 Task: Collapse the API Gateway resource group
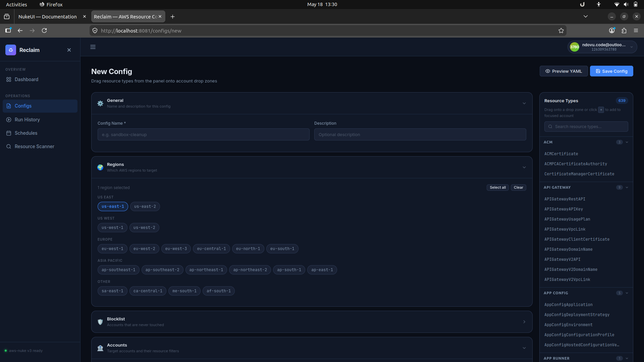(x=627, y=187)
